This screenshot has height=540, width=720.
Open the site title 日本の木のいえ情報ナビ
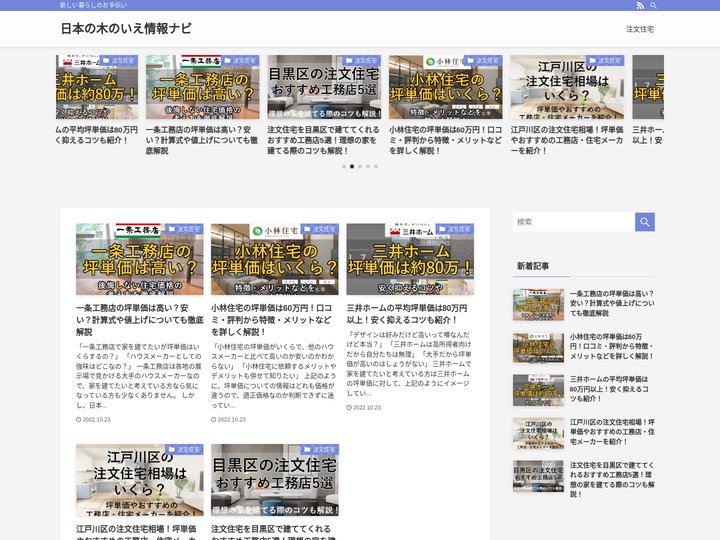[126, 28]
